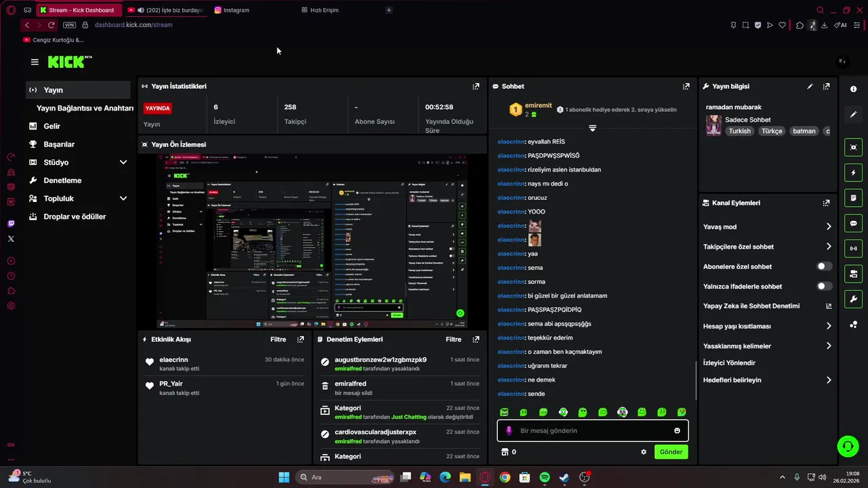Toggle the lightning activity widget icon in right rail

pyautogui.click(x=853, y=173)
